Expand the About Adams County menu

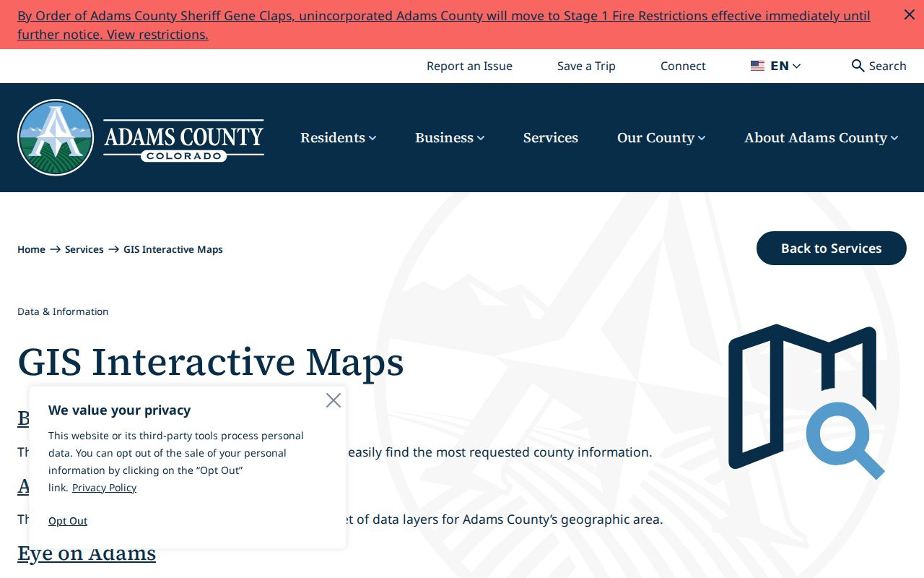point(821,137)
